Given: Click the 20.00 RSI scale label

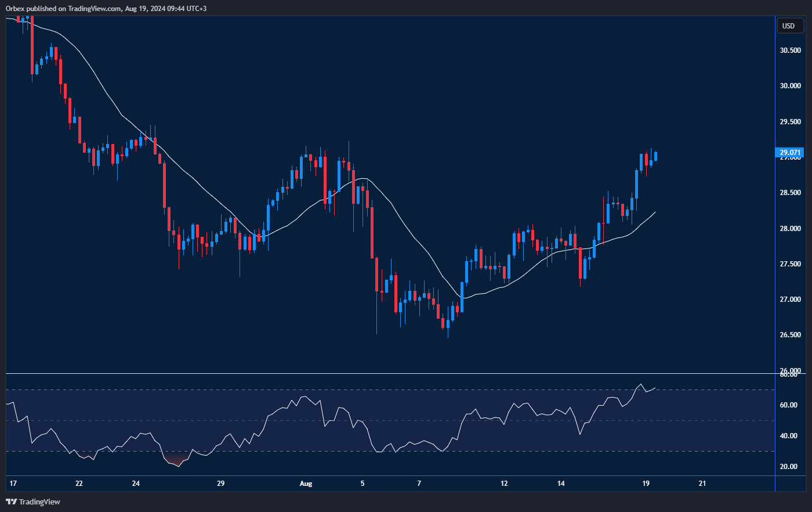Looking at the screenshot, I should pos(788,467).
